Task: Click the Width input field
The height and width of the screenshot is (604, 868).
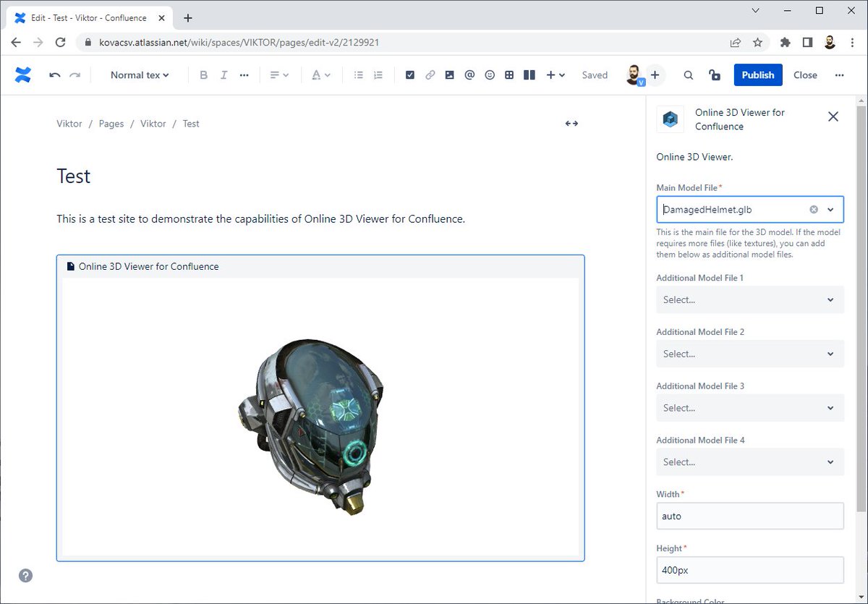Action: tap(749, 516)
